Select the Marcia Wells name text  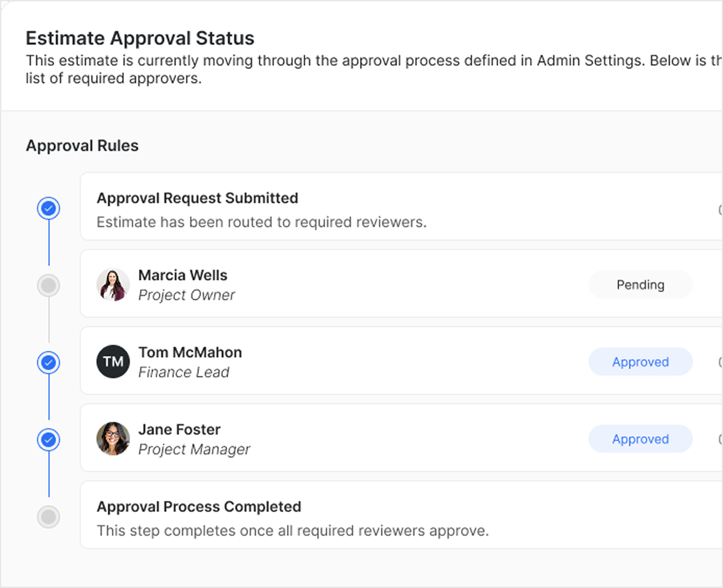pos(183,275)
